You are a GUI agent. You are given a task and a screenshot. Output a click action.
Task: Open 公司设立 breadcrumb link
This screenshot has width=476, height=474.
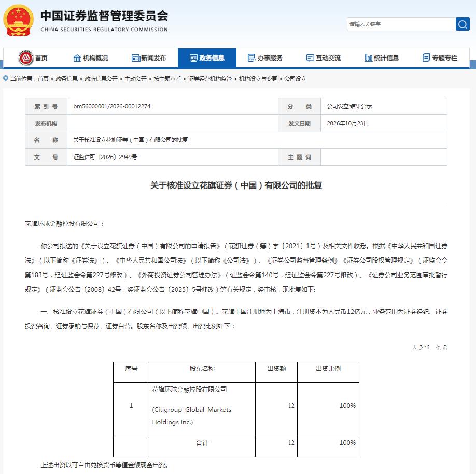pos(295,79)
